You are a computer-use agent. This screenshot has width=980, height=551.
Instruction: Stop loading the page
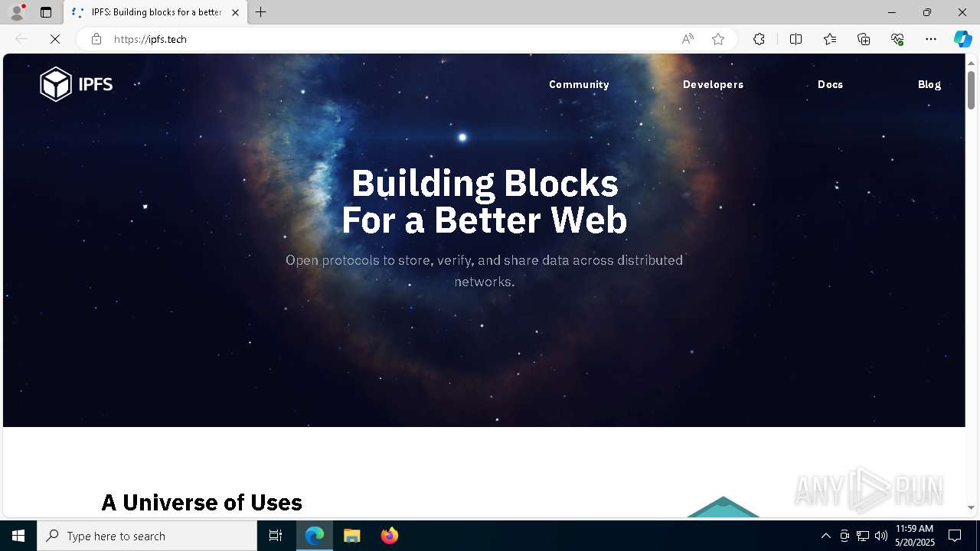[55, 39]
